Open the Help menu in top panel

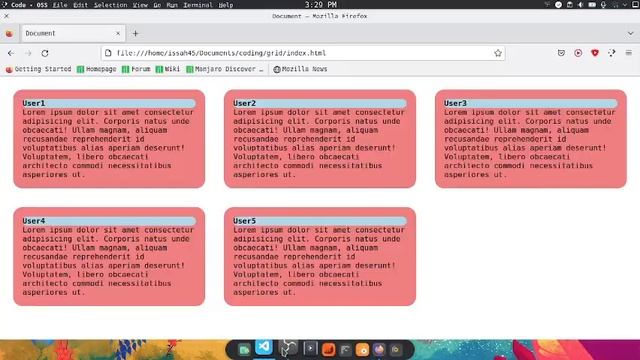tap(226, 5)
